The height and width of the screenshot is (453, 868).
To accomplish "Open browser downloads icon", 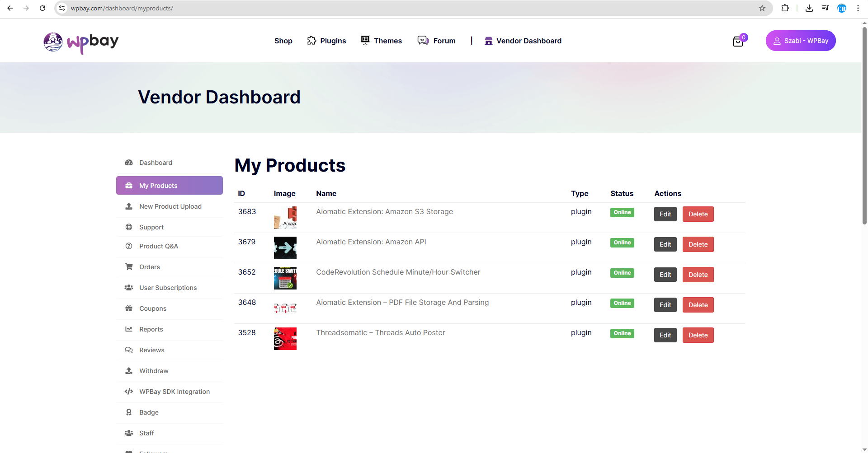I will coord(809,8).
